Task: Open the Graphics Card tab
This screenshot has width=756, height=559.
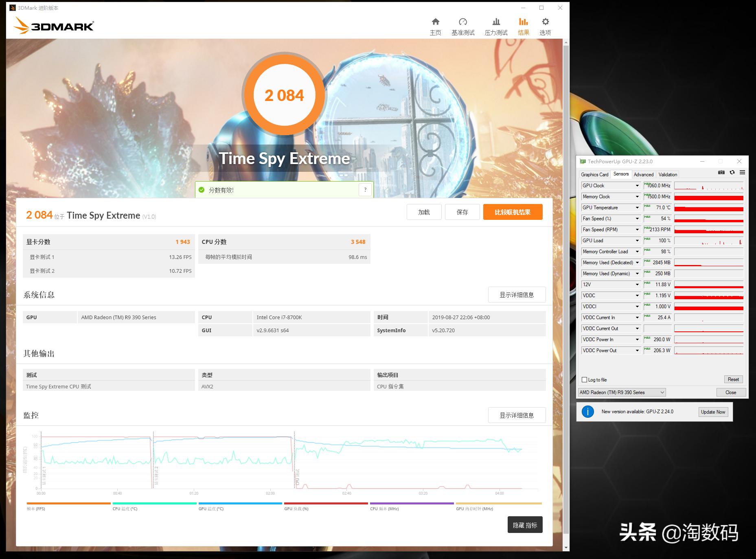Action: click(x=594, y=174)
